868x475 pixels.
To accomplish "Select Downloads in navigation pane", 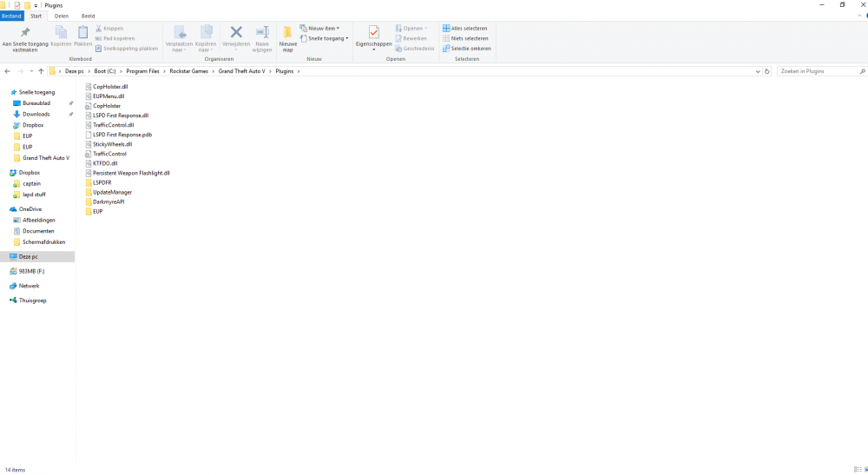I will point(36,114).
